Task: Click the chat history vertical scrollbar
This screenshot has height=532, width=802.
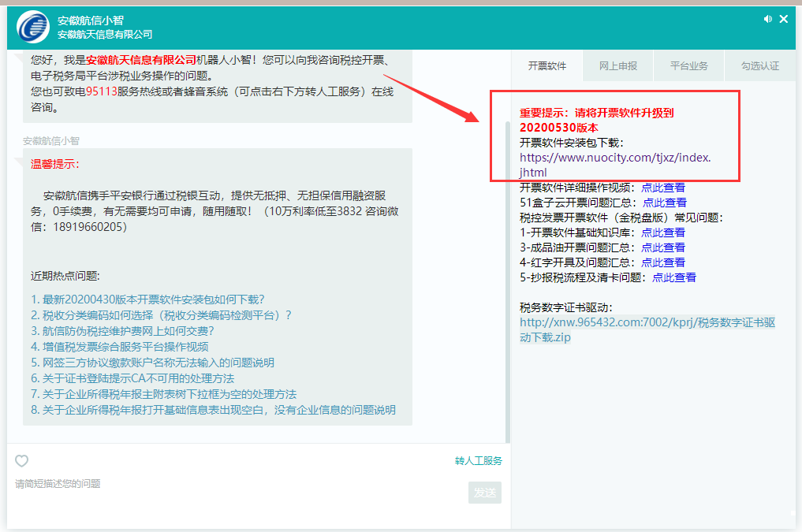Action: click(x=507, y=282)
